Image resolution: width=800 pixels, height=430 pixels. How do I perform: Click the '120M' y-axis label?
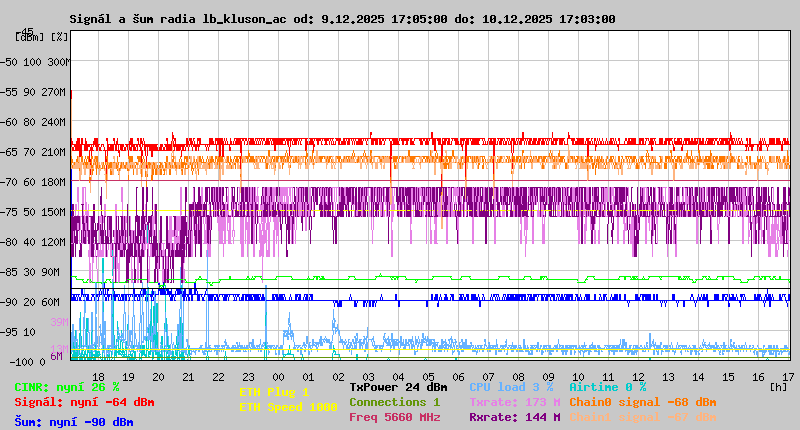tap(57, 242)
